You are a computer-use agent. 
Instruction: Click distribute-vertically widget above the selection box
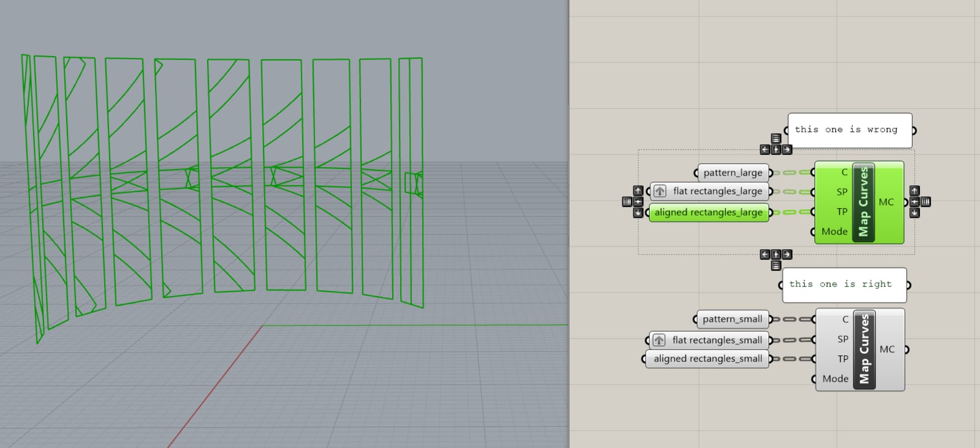tap(776, 138)
